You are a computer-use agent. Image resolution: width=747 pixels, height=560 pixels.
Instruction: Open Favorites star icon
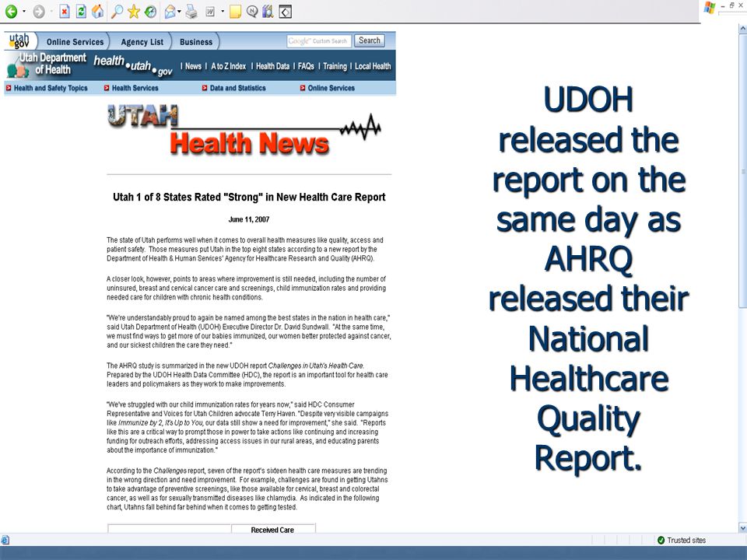coord(134,12)
